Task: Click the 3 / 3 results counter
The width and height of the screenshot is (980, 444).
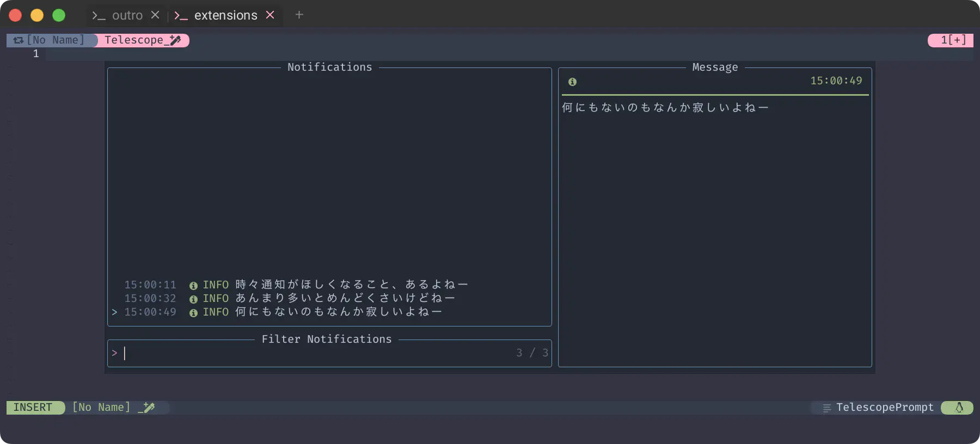Action: point(532,353)
